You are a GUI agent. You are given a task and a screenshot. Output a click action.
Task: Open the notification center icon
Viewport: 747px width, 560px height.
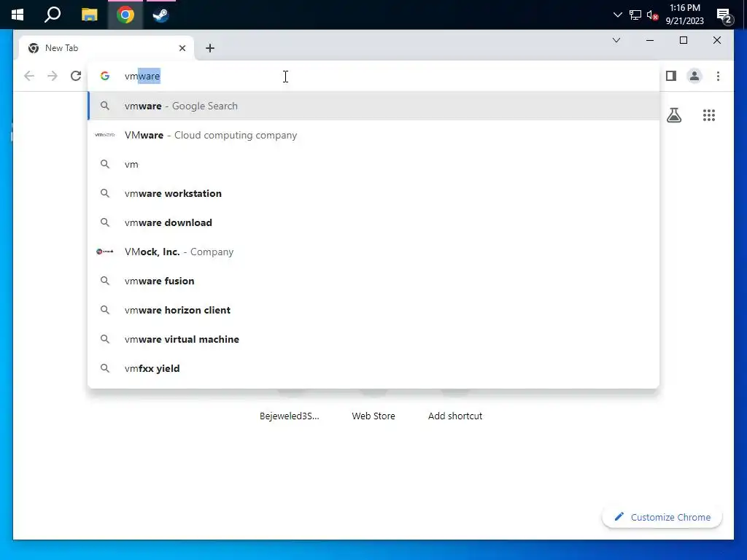point(724,16)
